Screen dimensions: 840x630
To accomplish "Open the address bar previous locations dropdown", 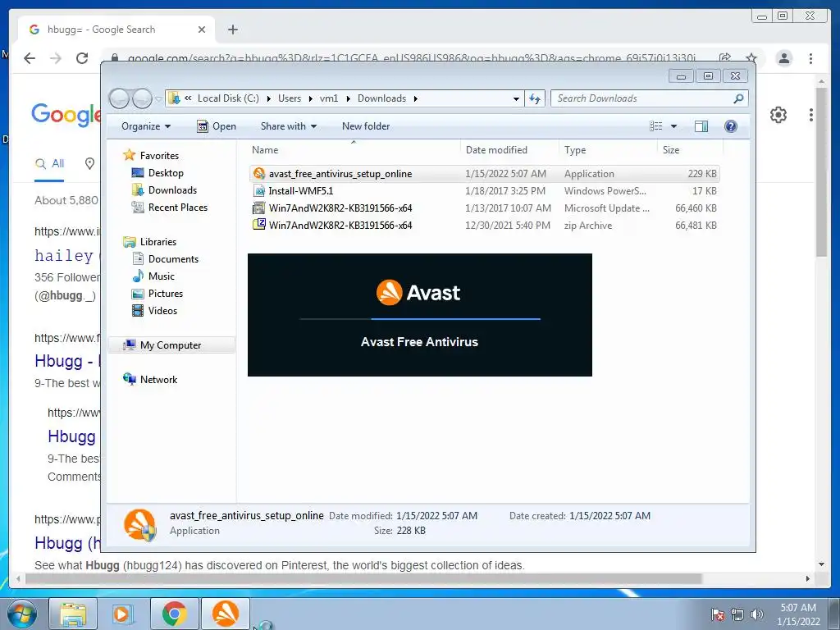I will pos(516,98).
